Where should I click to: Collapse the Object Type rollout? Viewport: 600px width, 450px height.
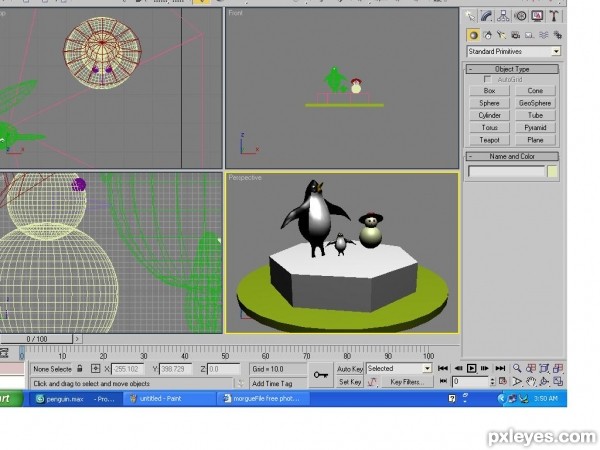click(x=512, y=69)
